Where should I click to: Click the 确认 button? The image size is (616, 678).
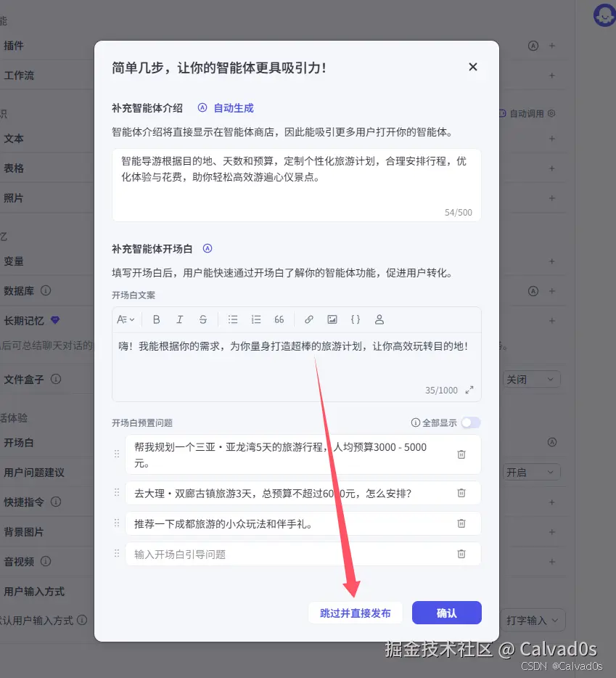pyautogui.click(x=446, y=613)
